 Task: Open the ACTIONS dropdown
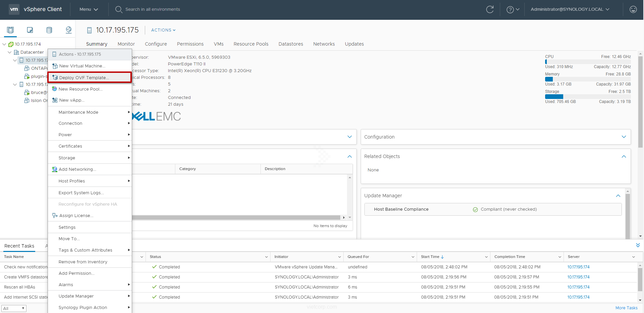tap(163, 30)
